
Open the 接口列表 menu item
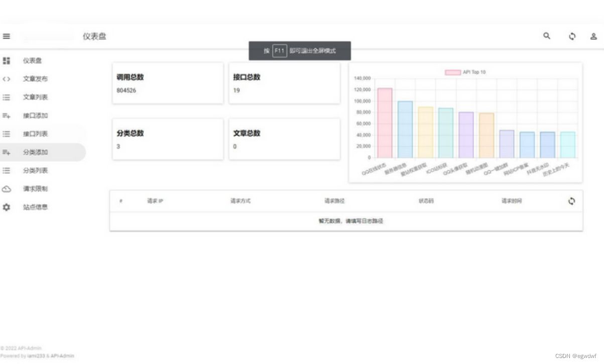click(34, 134)
